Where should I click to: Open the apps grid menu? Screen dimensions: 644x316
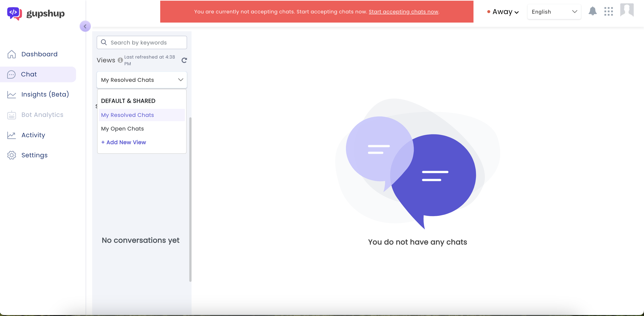608,11
